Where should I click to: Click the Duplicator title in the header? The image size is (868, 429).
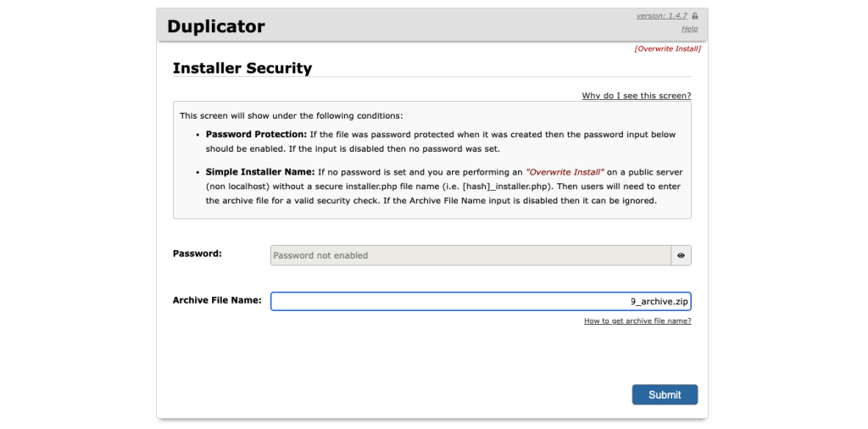pyautogui.click(x=216, y=26)
